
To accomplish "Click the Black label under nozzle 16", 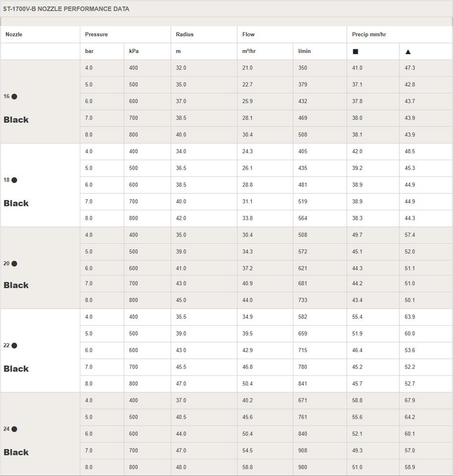I will pyautogui.click(x=16, y=119).
